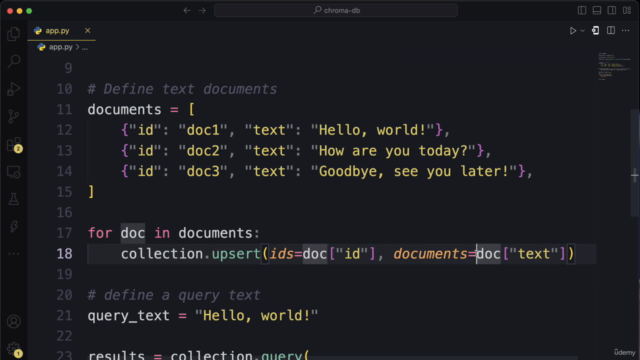The width and height of the screenshot is (640, 360).
Task: Click line number 11 in gutter
Action: [64, 109]
